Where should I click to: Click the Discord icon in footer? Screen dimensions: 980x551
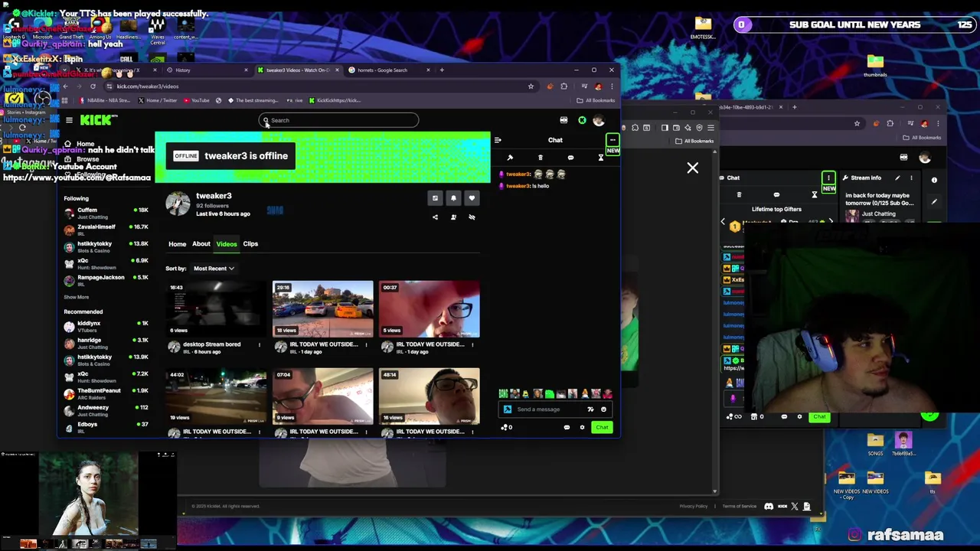point(769,506)
